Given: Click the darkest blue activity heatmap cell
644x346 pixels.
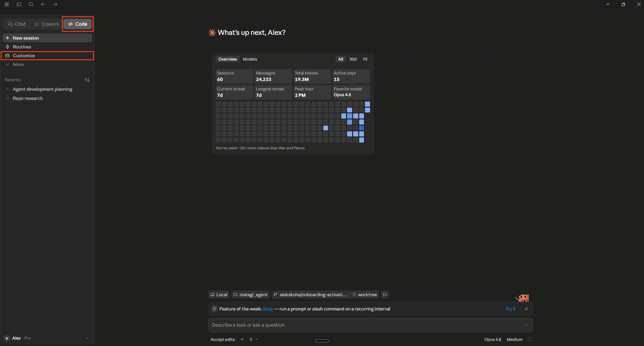Looking at the screenshot, I should click(362, 128).
